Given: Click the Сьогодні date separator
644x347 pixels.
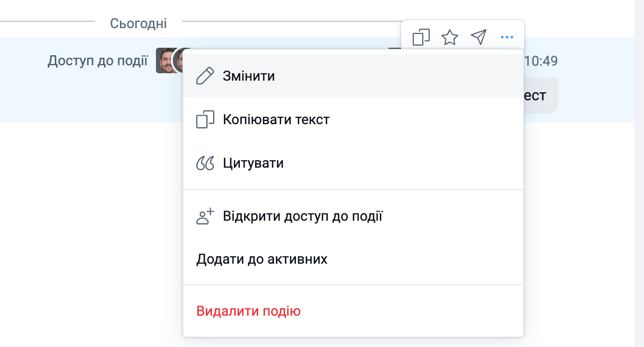Looking at the screenshot, I should click(138, 23).
